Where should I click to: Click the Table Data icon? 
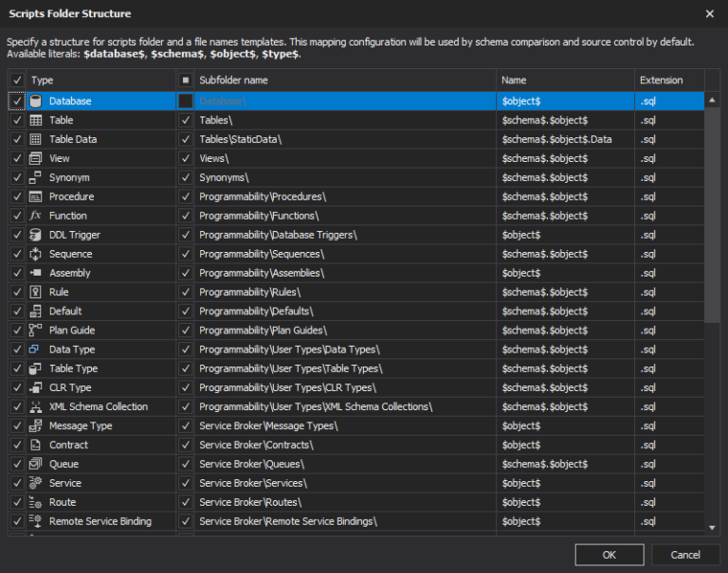coord(36,139)
